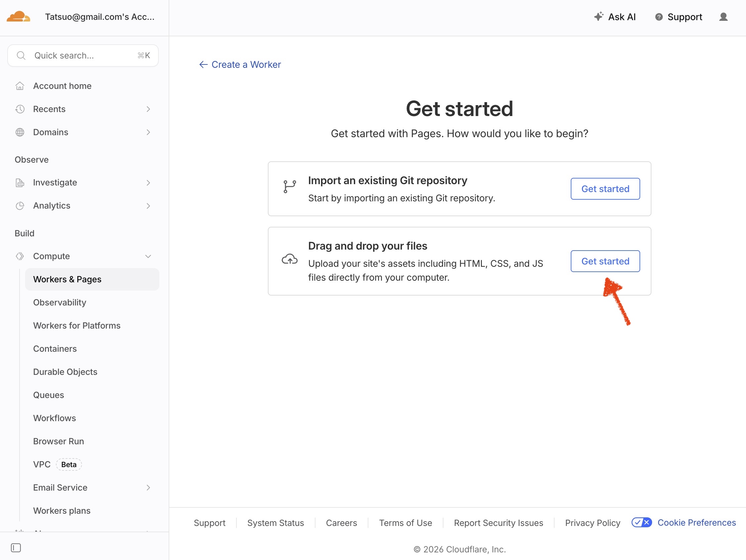Expand the Email Service chevron

tap(148, 488)
